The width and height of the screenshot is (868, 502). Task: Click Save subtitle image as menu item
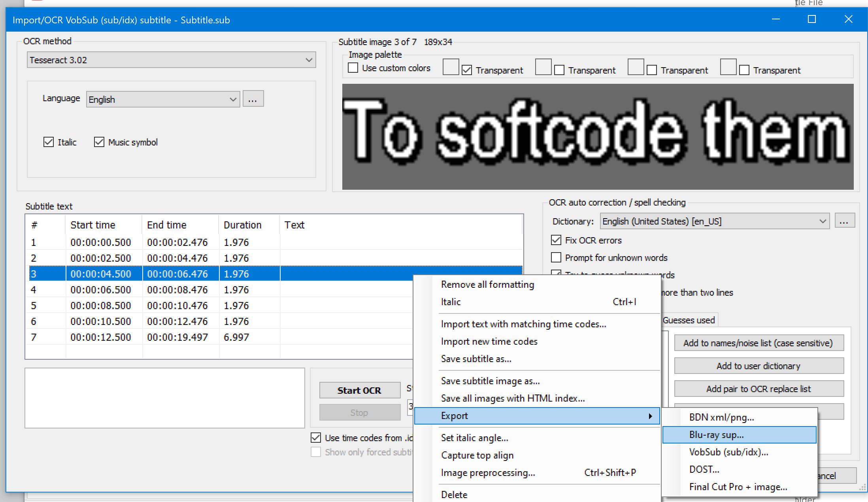pos(490,381)
